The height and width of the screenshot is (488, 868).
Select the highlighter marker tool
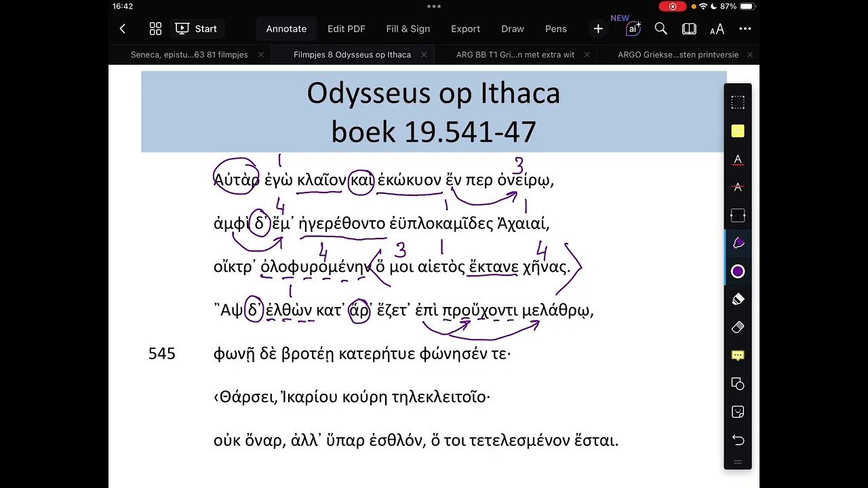coord(738,300)
